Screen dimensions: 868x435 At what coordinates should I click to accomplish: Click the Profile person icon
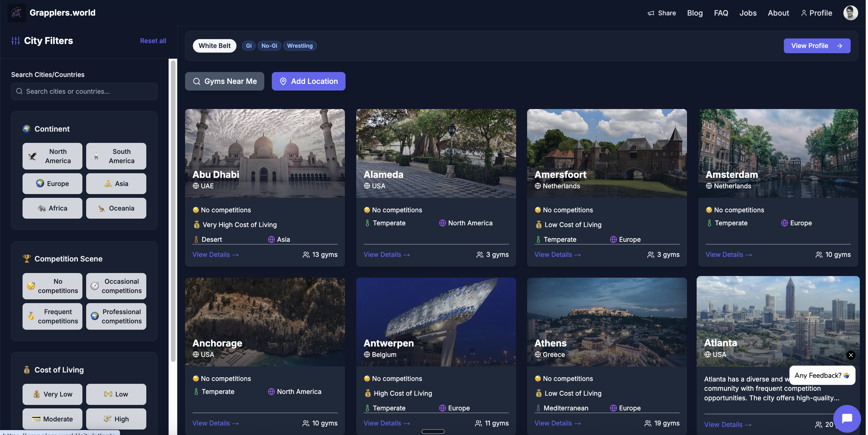(x=804, y=13)
